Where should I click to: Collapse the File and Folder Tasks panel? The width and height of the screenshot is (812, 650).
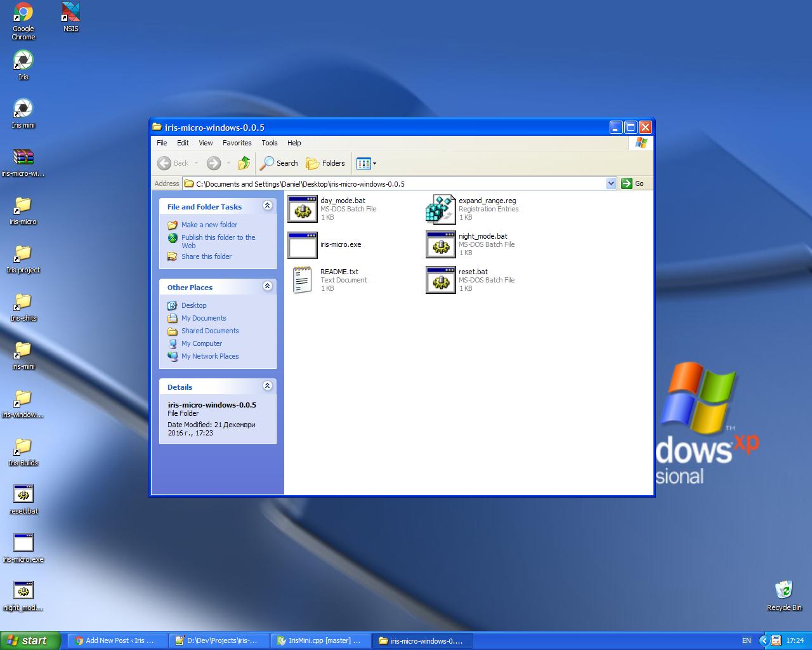click(267, 206)
